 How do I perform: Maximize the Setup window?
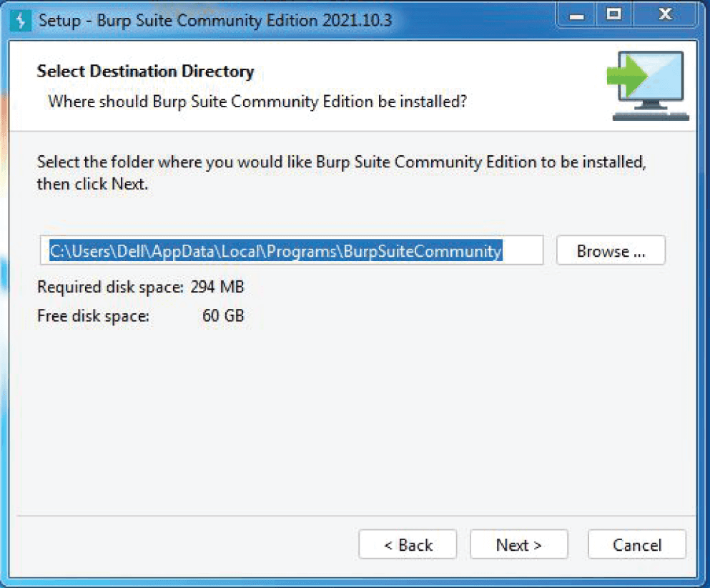coord(614,16)
